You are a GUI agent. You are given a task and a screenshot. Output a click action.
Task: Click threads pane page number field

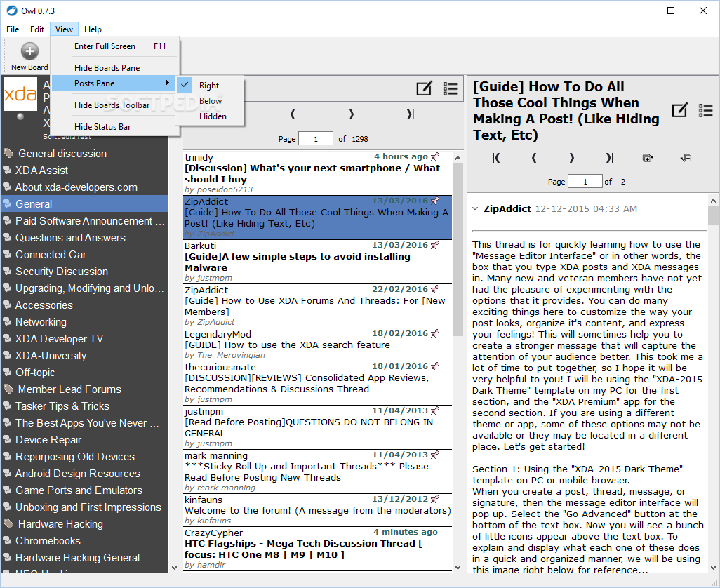click(316, 139)
